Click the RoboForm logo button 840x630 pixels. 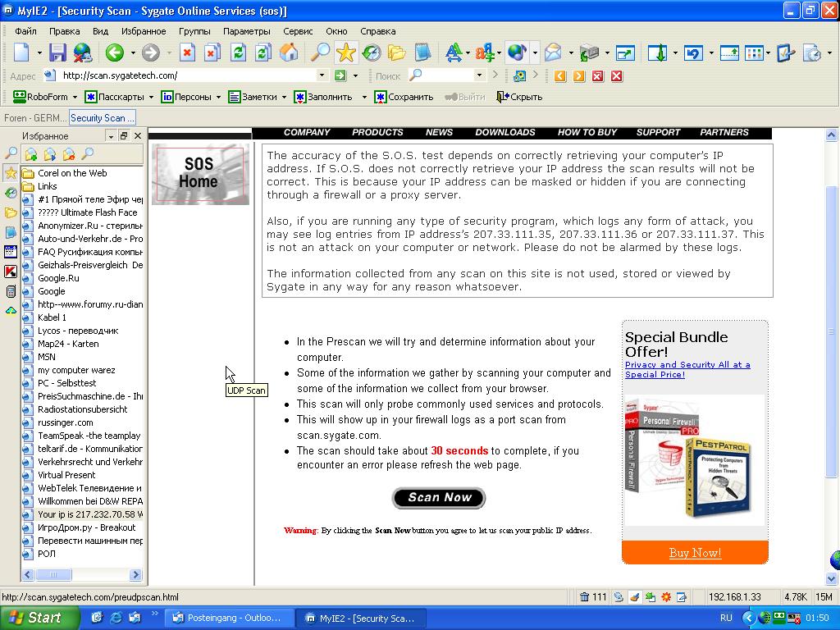(40, 97)
